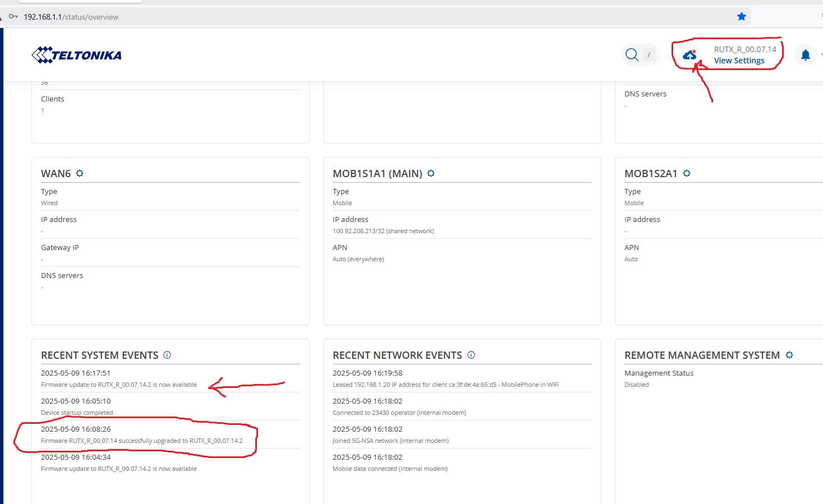Click Management Status Disabled value
Screen dimensions: 823x504
coord(636,385)
